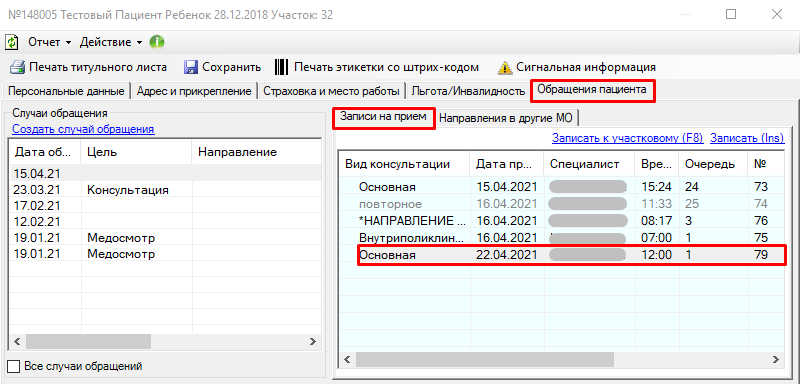Click the green info circle icon

point(157,42)
